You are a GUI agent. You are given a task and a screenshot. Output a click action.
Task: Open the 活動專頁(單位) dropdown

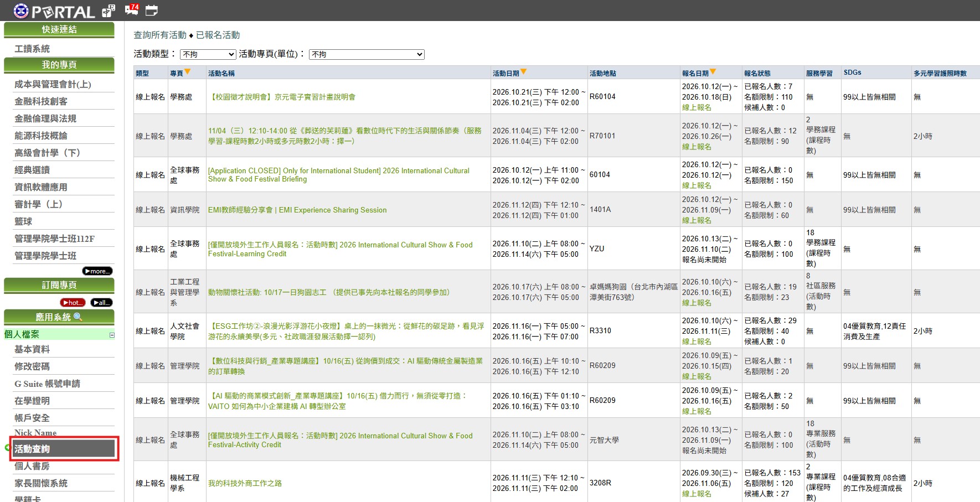pos(367,54)
